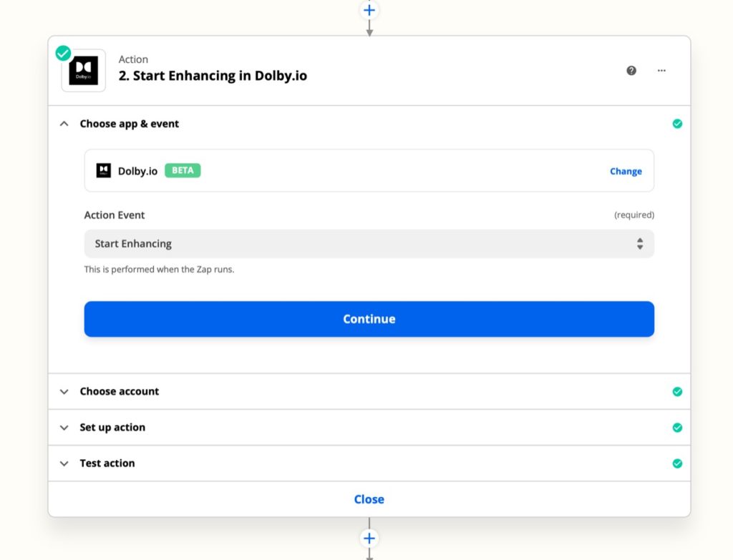The height and width of the screenshot is (560, 733).
Task: Click the green check beside Choose app & event
Action: pos(677,124)
